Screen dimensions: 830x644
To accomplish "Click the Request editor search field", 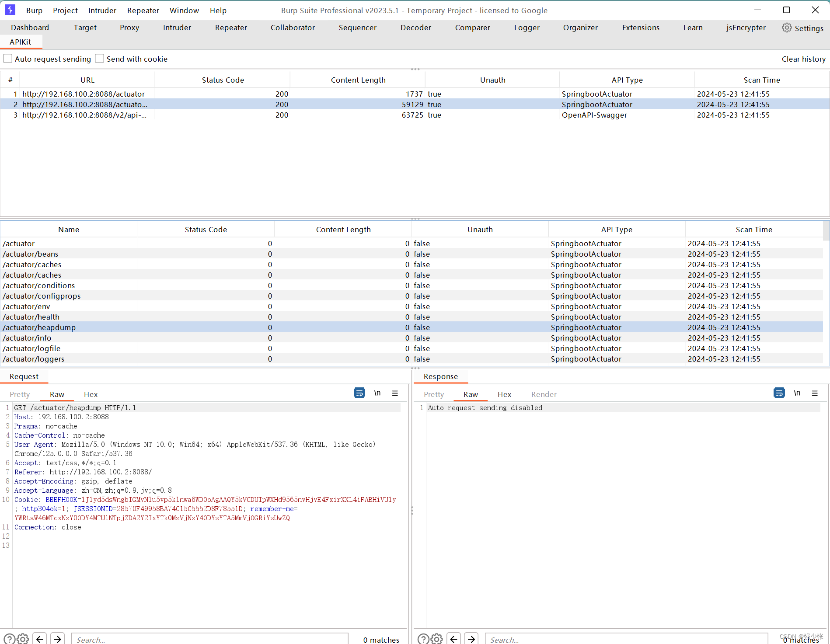I will [209, 639].
